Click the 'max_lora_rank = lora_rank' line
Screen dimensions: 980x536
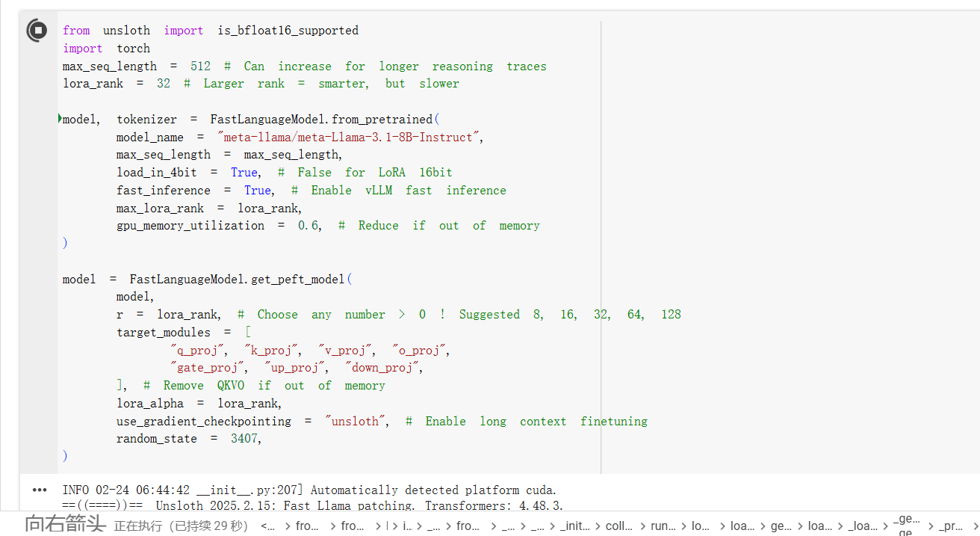pos(209,208)
